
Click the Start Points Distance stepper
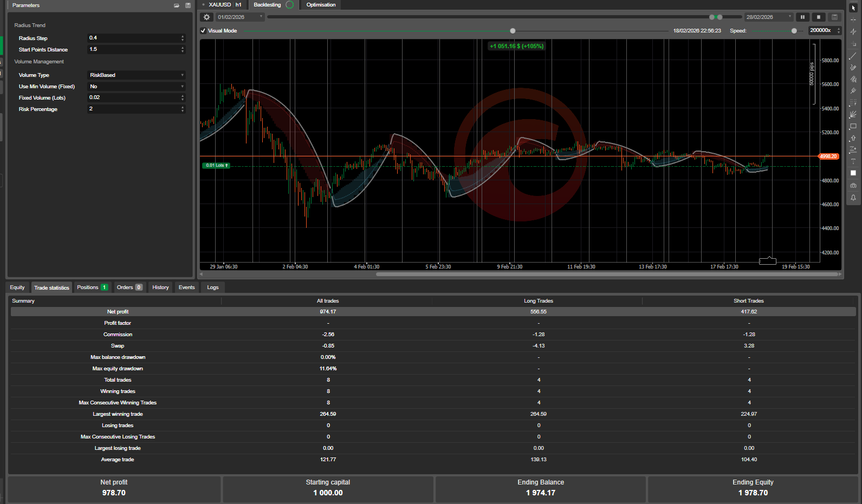tap(183, 49)
